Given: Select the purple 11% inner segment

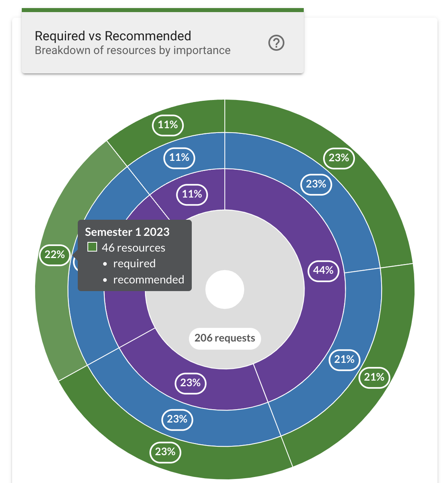Looking at the screenshot, I should (192, 194).
